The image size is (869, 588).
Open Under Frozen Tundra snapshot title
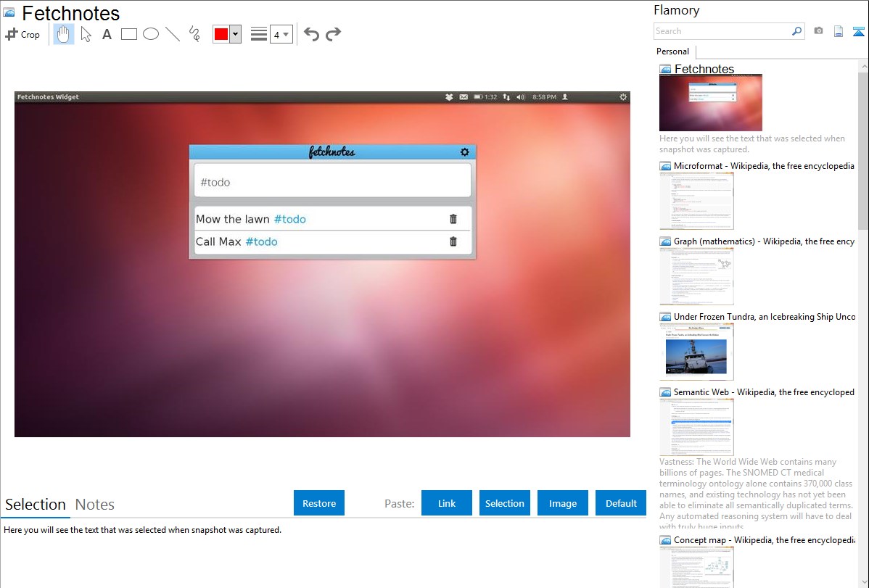pyautogui.click(x=765, y=317)
